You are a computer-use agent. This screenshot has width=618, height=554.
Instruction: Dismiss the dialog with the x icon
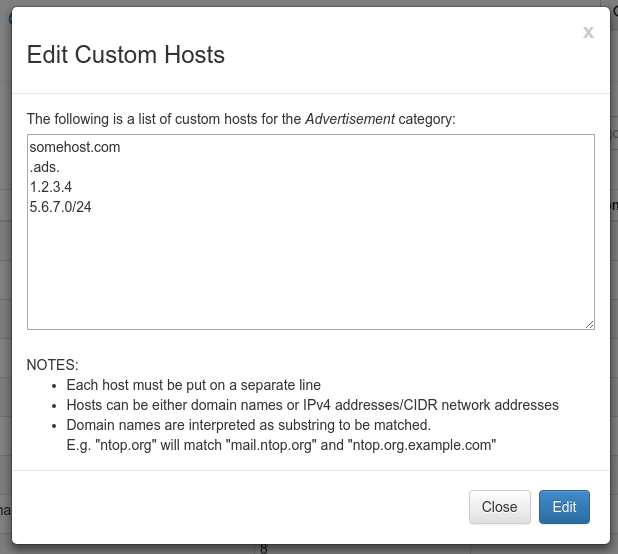pos(588,32)
